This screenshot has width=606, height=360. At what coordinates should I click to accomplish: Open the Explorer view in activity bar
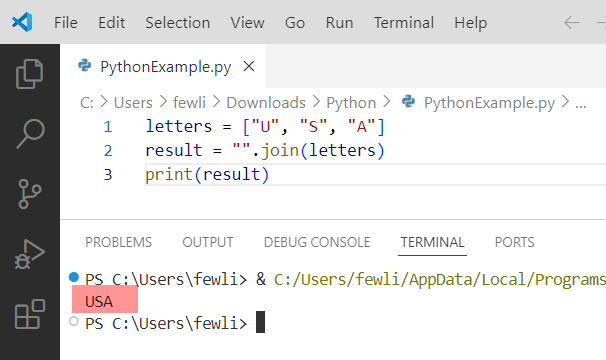29,73
